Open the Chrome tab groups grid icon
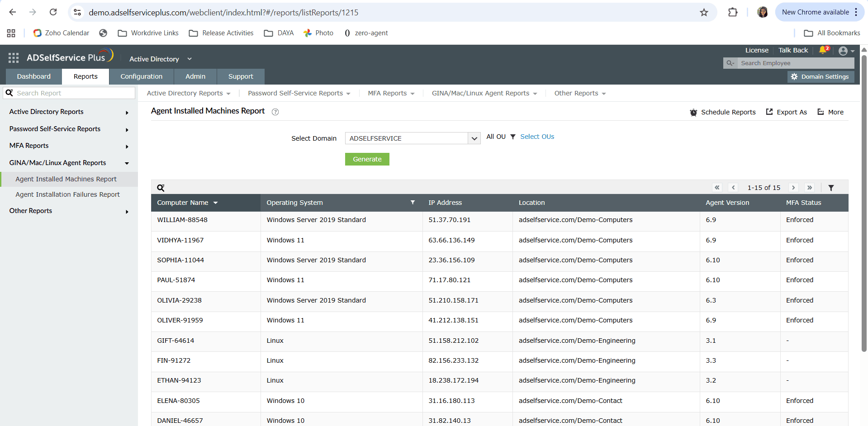Viewport: 868px width, 426px height. coord(11,33)
